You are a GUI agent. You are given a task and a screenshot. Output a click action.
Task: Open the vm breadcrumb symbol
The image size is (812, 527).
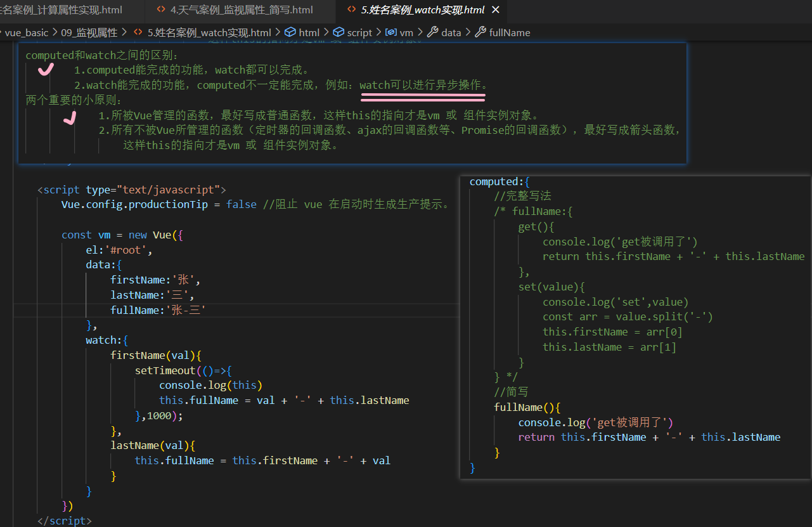(x=406, y=32)
